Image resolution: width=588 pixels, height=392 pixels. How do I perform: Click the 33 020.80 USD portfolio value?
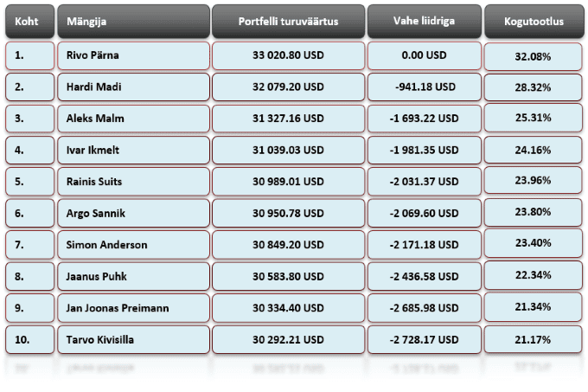[288, 56]
